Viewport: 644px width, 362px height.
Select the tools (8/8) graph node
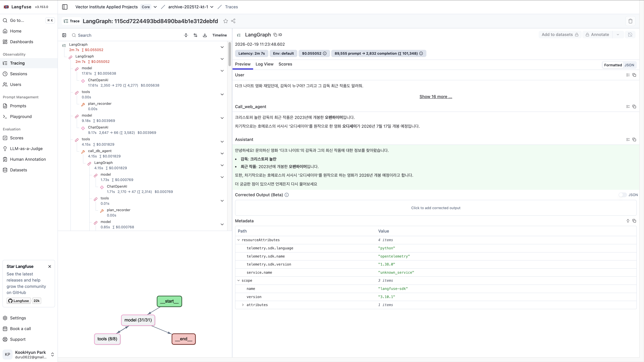click(x=107, y=339)
